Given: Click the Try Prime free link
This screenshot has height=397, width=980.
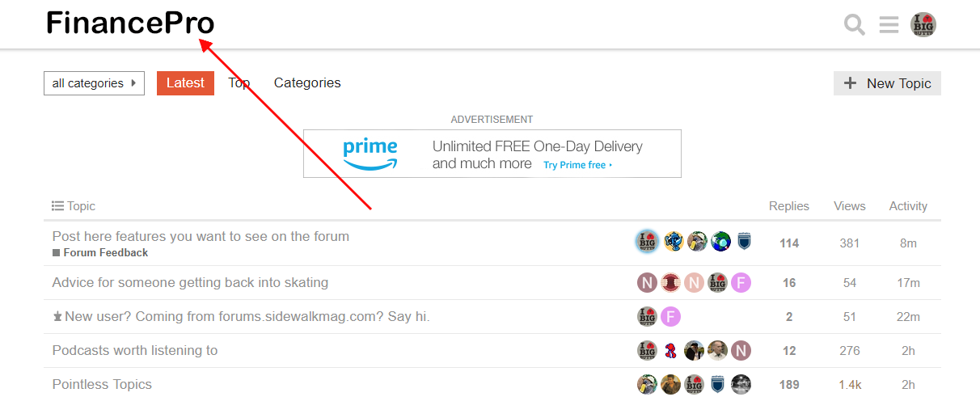Looking at the screenshot, I should click(x=577, y=165).
